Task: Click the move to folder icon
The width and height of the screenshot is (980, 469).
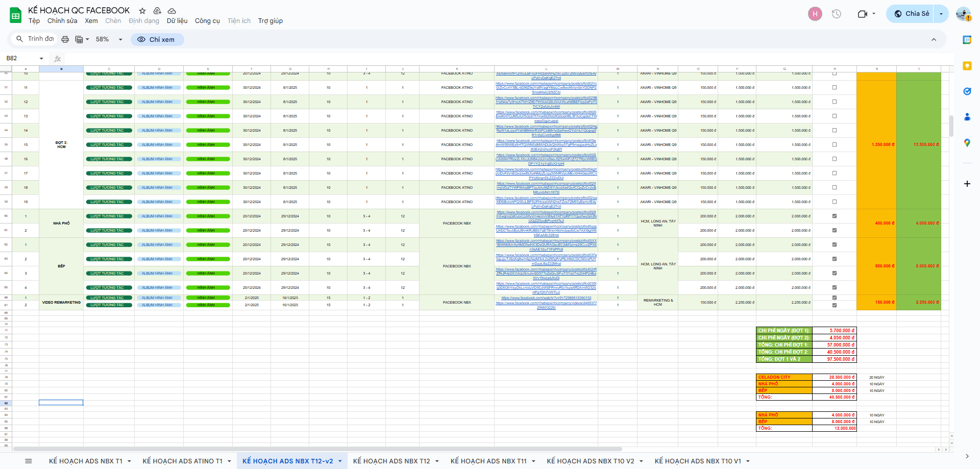Action: (x=157, y=11)
